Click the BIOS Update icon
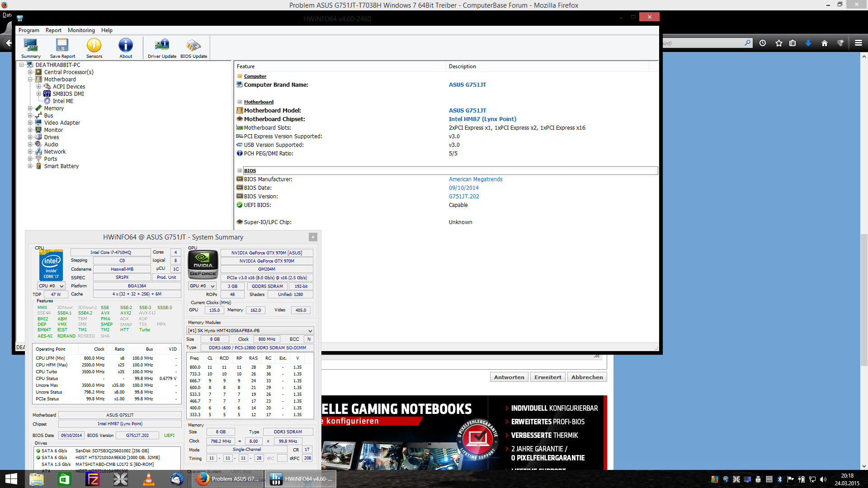This screenshot has width=868, height=488. [x=193, y=48]
